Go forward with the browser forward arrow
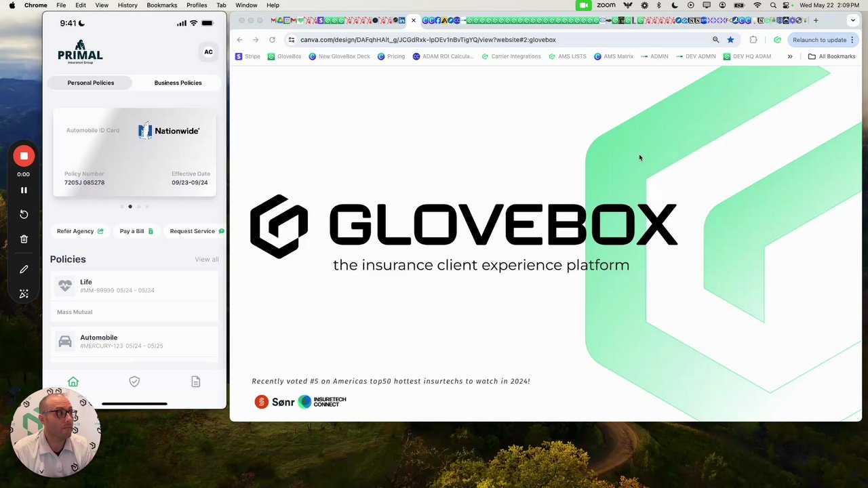Image resolution: width=868 pixels, height=488 pixels. [256, 40]
